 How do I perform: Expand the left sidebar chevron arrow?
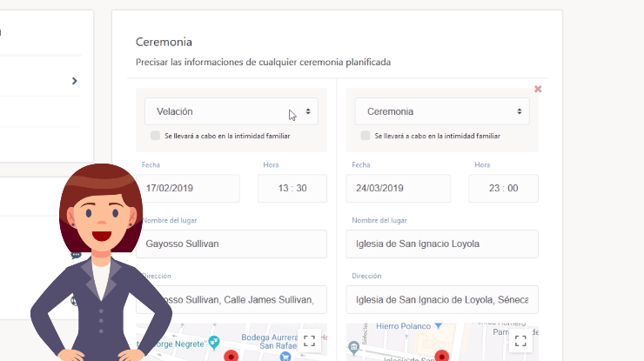(75, 81)
